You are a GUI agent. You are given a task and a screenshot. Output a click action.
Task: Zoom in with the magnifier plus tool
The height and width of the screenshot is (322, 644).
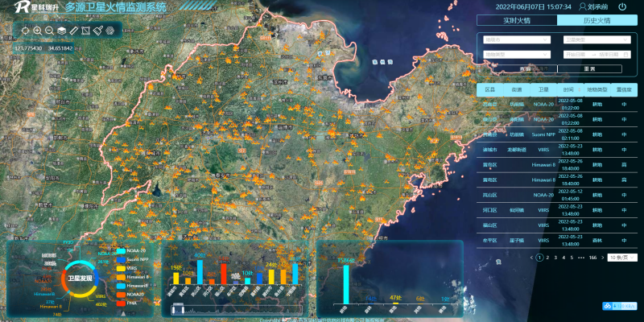(x=37, y=31)
